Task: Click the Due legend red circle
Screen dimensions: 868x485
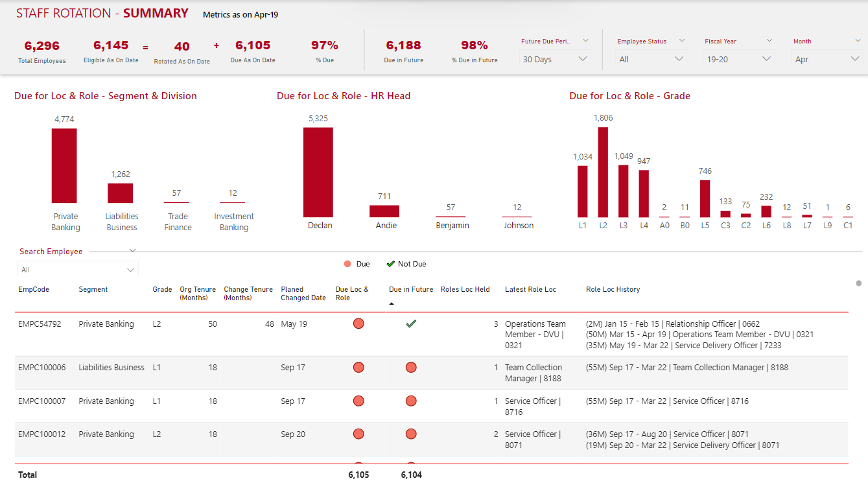Action: tap(347, 264)
